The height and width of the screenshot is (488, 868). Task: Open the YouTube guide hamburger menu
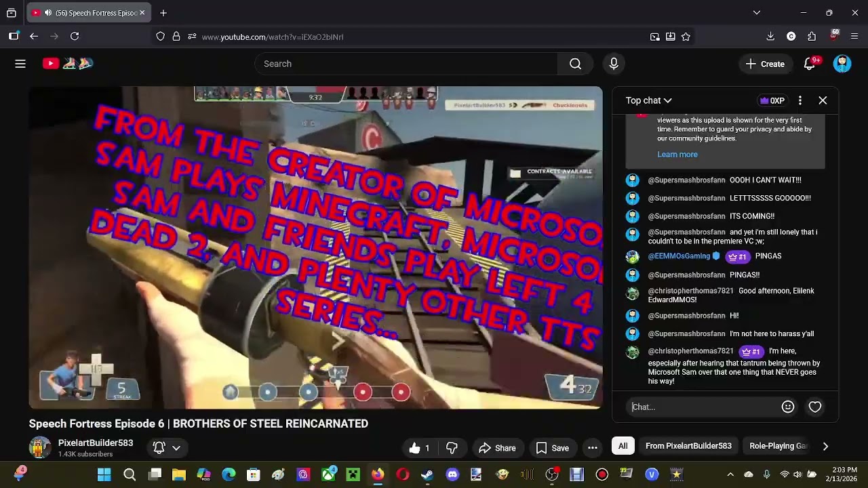click(x=20, y=64)
